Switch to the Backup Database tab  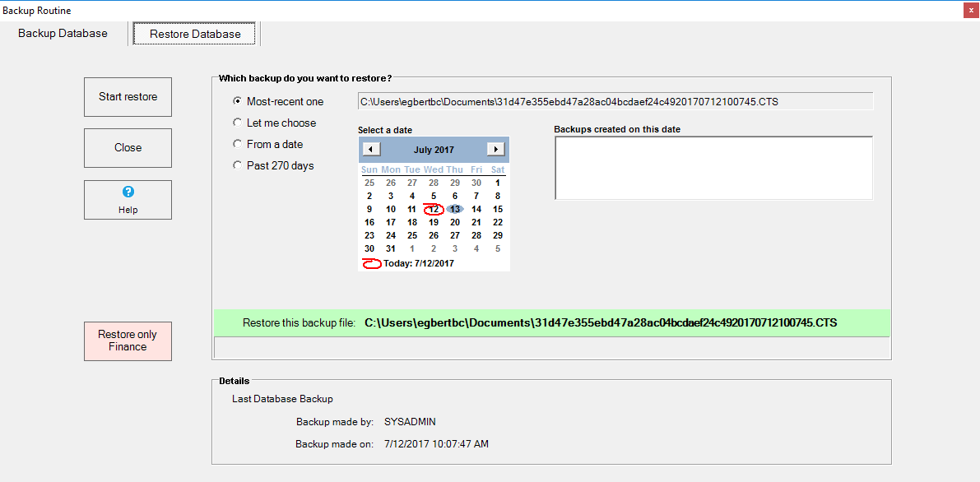coord(63,34)
